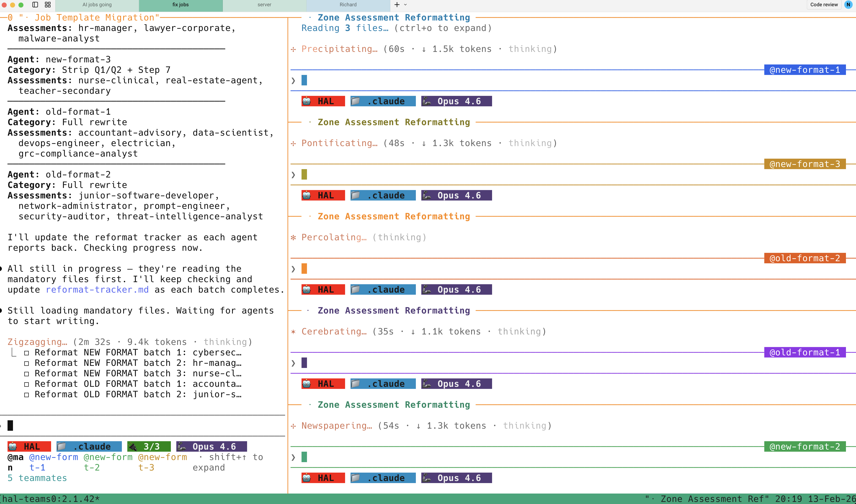Click prompt chevron in @old-format-1 pane
This screenshot has height=504, width=856.
294,363
